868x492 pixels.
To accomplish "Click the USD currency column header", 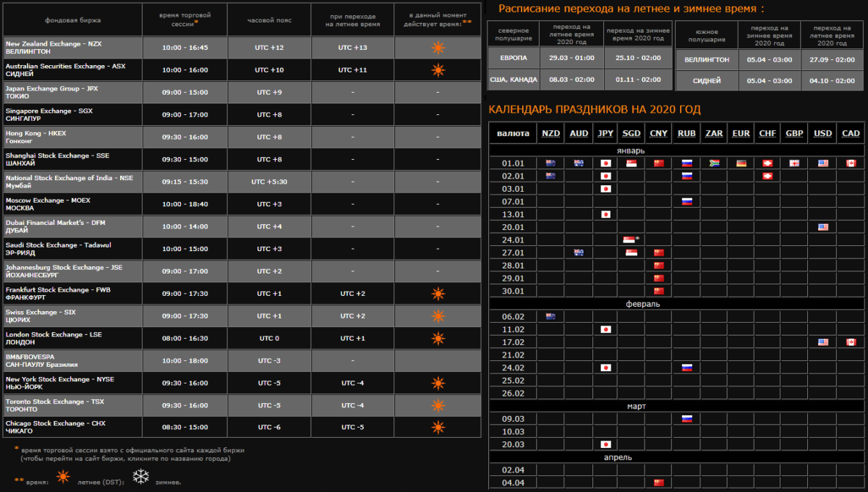I will point(823,133).
